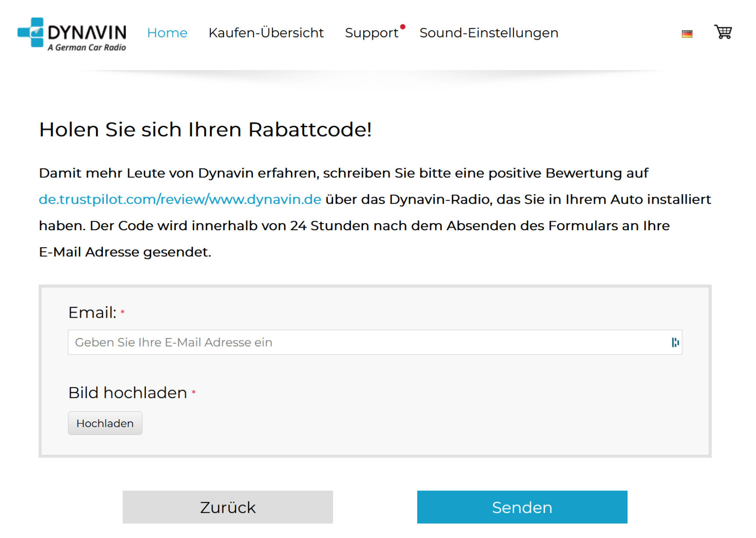Select the Home navigation item
This screenshot has height=538, width=756.
click(x=167, y=33)
